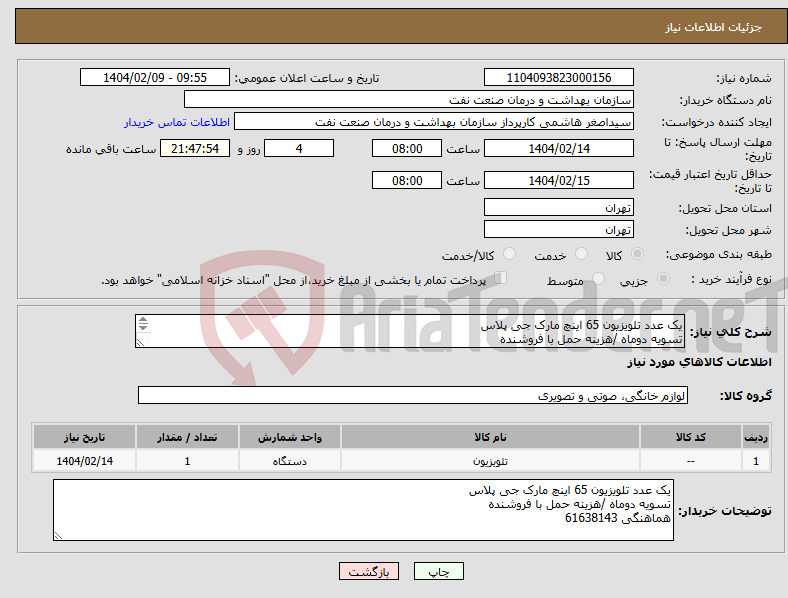Click the بازگشت (back) button
Viewport: 788px width, 598px height.
tap(369, 571)
